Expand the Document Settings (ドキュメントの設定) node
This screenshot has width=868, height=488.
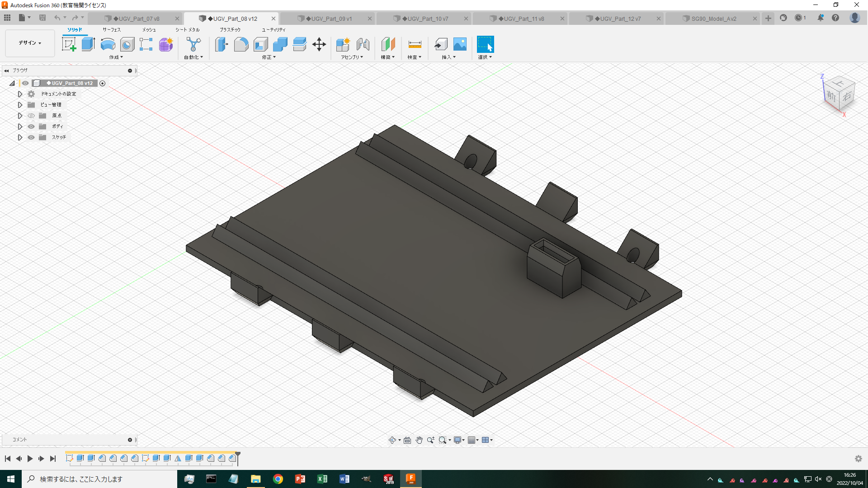tap(20, 94)
